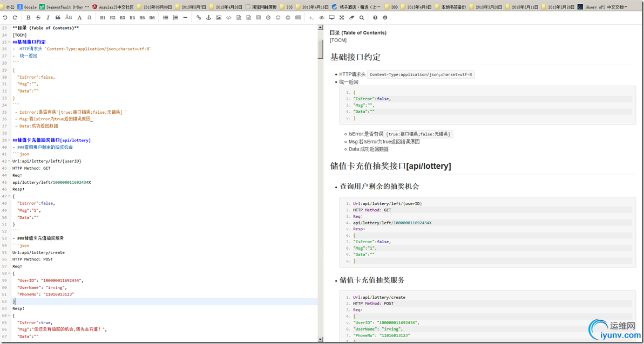Toggle full HTML preview with the monitor icon
The height and width of the screenshot is (344, 644).
coord(332,18)
